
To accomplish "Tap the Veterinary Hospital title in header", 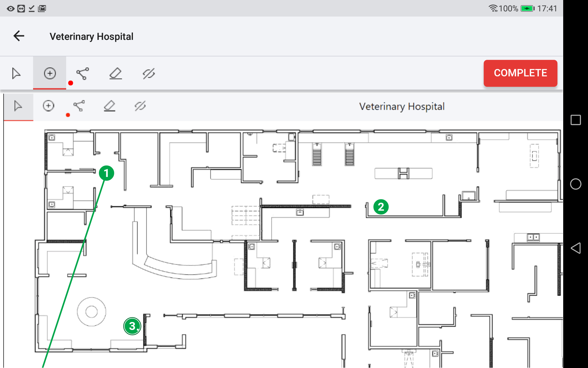I will point(91,36).
